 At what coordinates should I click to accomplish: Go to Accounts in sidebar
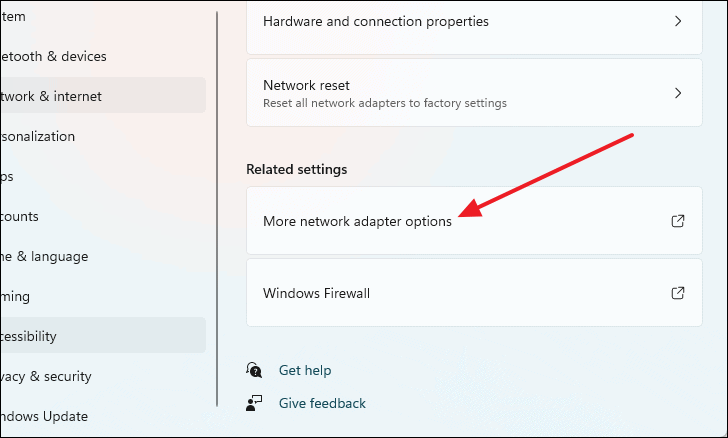tap(103, 216)
